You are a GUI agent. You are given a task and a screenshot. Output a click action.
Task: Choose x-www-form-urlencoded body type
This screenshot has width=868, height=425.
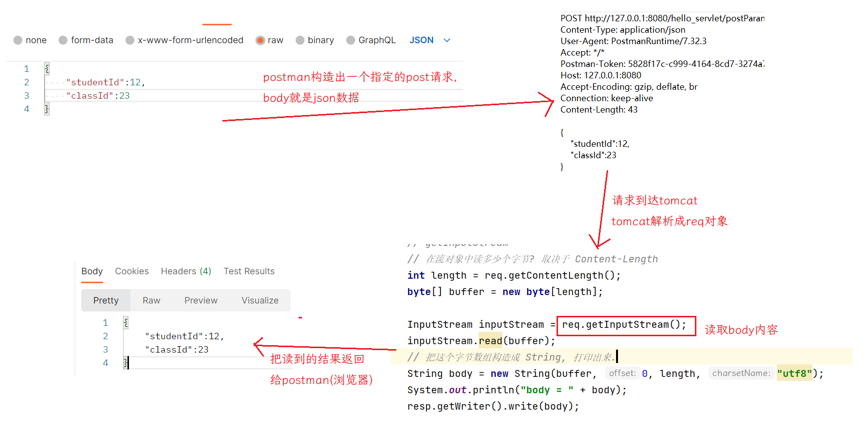[x=130, y=40]
